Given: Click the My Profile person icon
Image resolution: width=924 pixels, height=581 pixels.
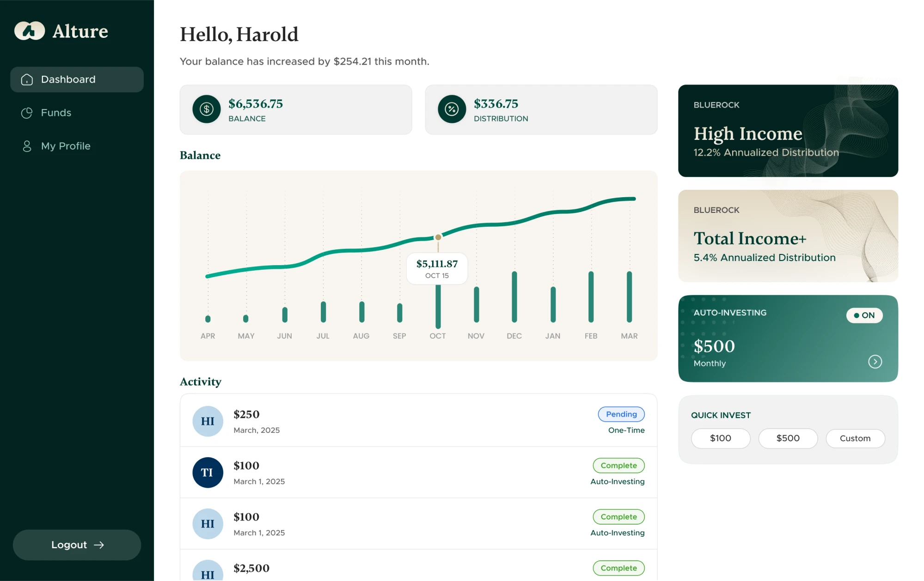Looking at the screenshot, I should point(27,146).
